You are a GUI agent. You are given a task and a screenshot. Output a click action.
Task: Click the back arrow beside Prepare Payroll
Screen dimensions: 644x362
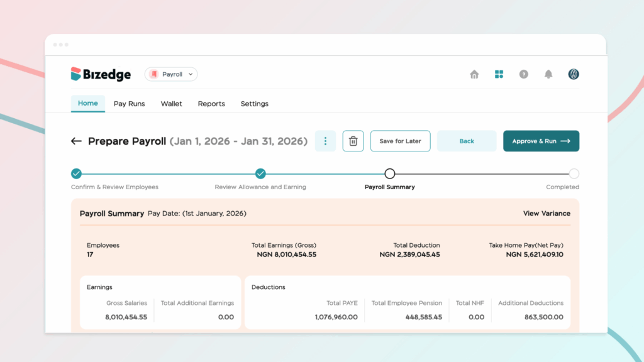[76, 141]
